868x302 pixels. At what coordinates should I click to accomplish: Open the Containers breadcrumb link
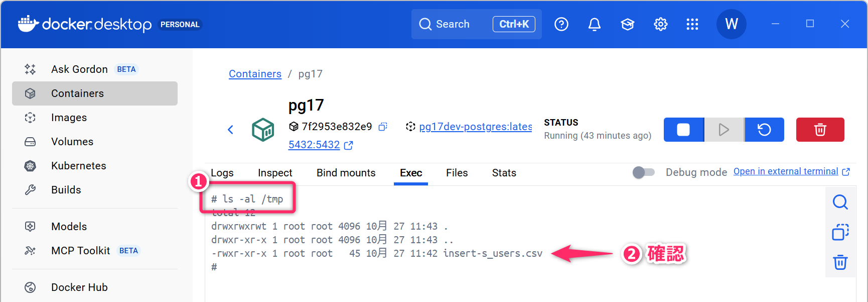point(255,74)
